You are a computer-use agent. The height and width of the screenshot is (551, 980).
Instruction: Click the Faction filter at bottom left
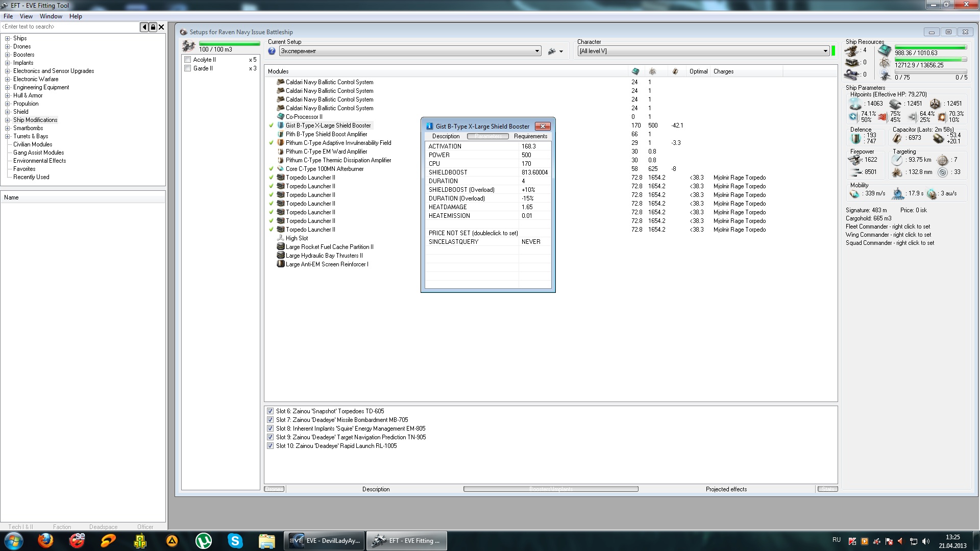tap(62, 527)
